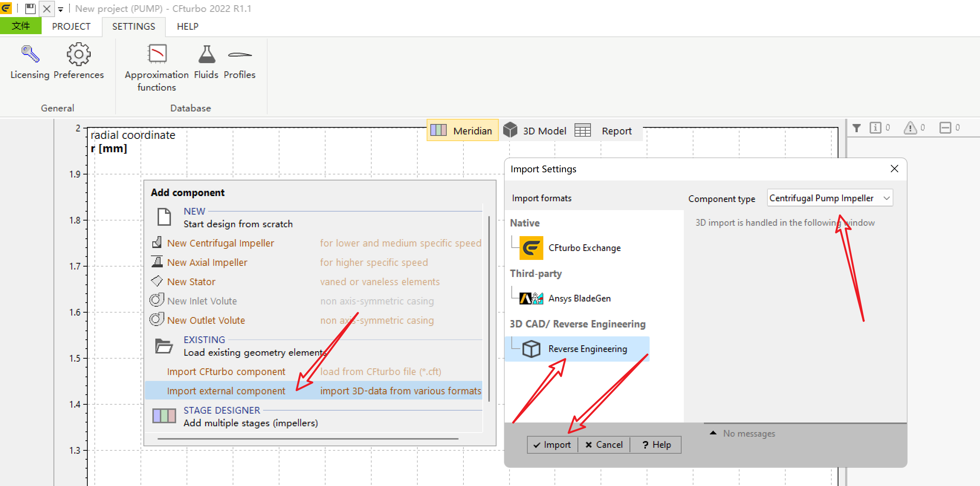Viewport: 980px width, 486px height.
Task: Select New Stator option
Action: [191, 281]
